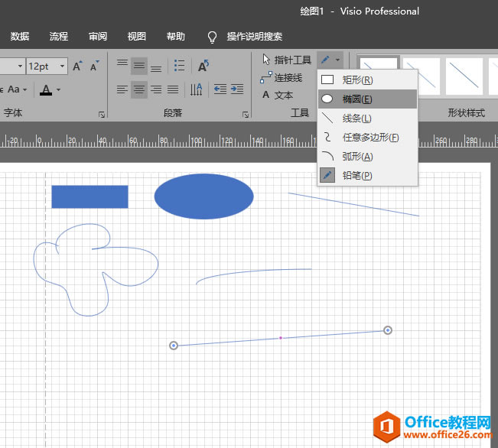Choose the Ellipse (椭圆) tool
The width and height of the screenshot is (498, 448).
(367, 99)
